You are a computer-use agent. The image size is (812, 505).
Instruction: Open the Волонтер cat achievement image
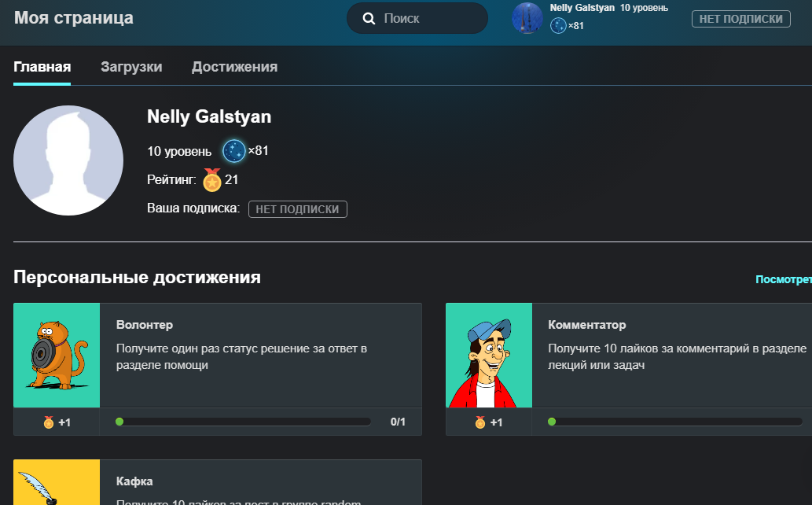point(57,356)
